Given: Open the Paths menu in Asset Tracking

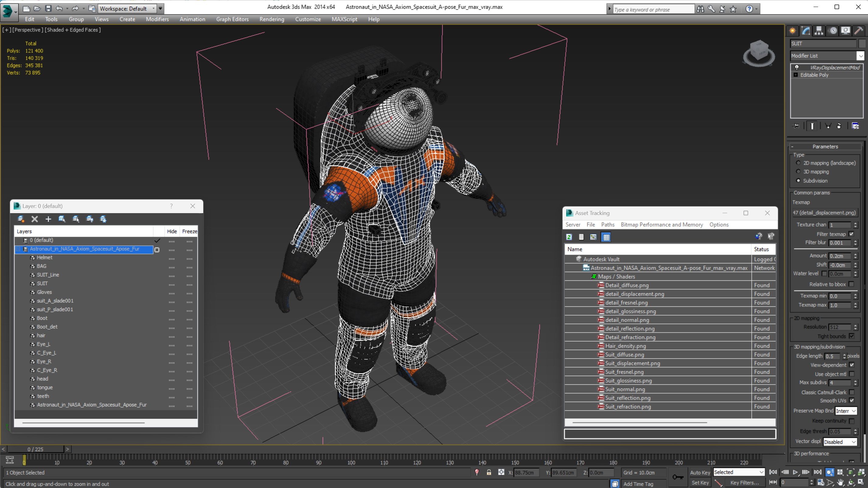Looking at the screenshot, I should pyautogui.click(x=608, y=225).
